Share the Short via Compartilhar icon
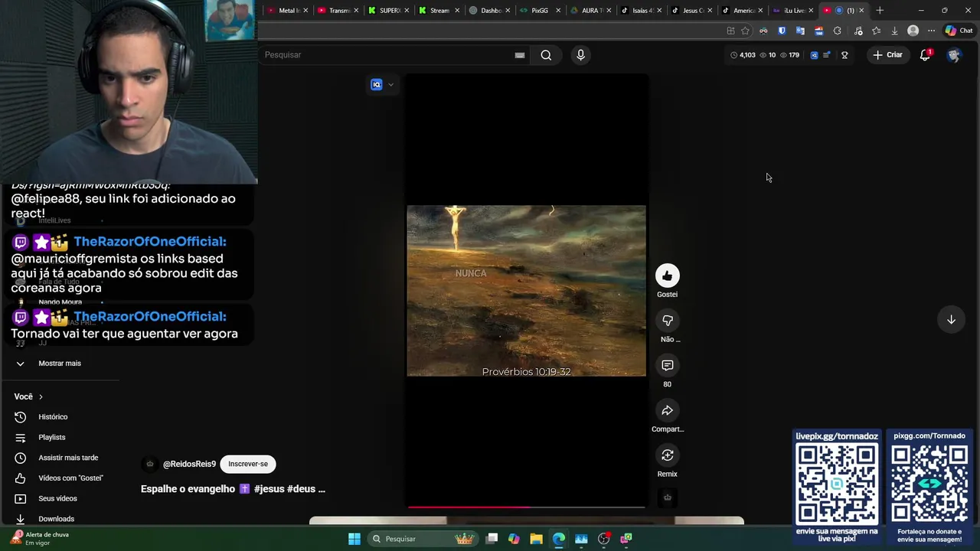The width and height of the screenshot is (980, 551). click(x=667, y=411)
